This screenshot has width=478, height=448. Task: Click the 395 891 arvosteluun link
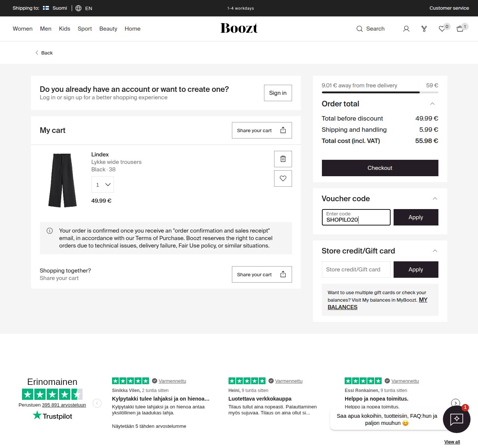64,405
